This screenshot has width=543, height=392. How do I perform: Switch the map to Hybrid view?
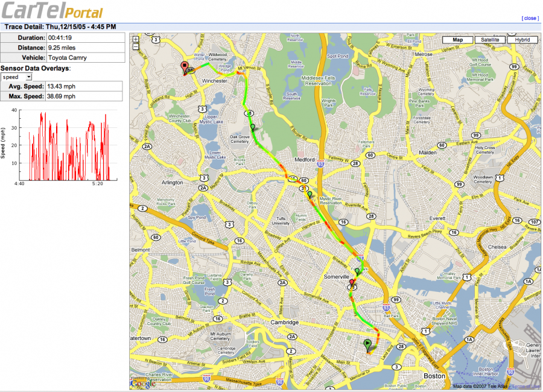(x=522, y=40)
